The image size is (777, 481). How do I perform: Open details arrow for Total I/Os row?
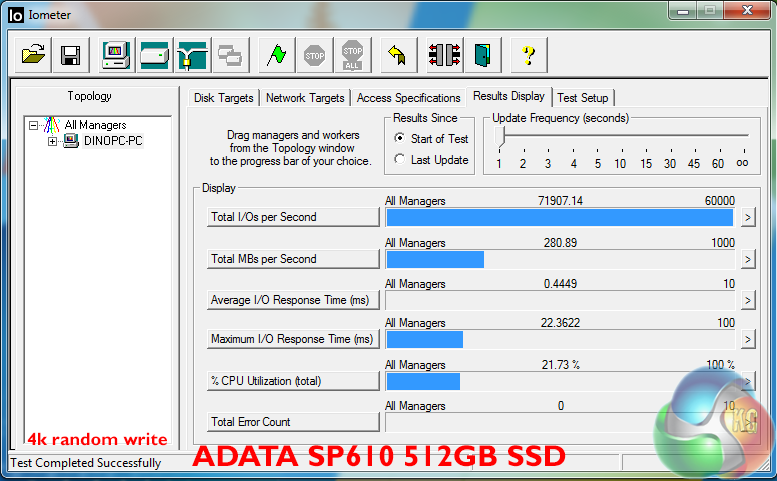click(x=748, y=217)
